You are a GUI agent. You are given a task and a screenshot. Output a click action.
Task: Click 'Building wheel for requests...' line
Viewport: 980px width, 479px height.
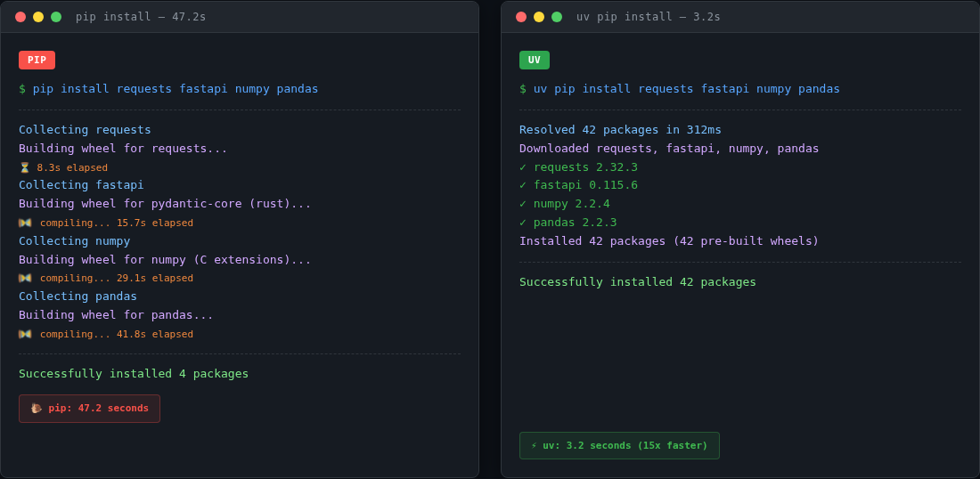point(123,149)
